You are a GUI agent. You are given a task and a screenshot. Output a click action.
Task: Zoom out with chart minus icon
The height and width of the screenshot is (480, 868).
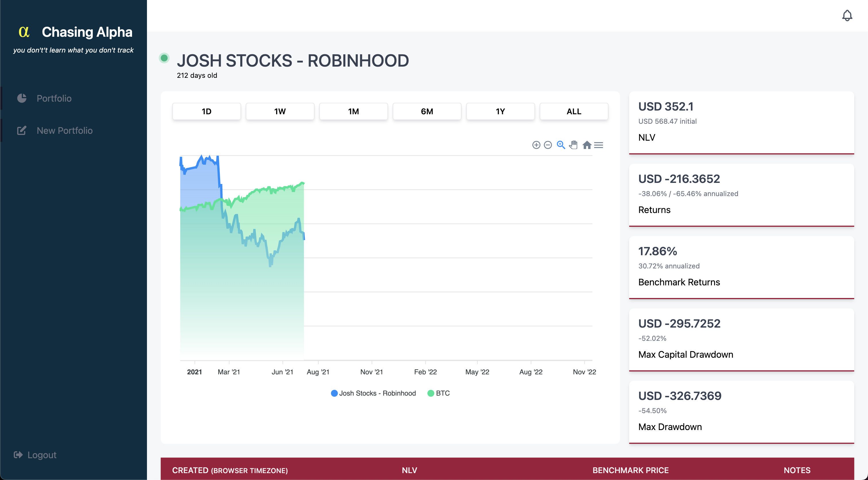point(548,145)
